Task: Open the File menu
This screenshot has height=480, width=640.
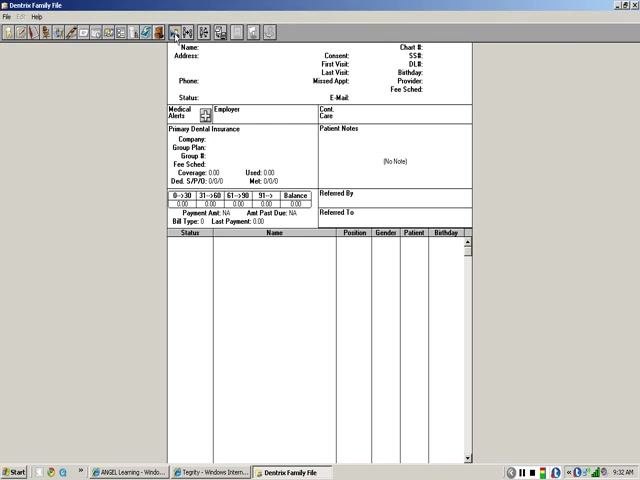Action: coord(7,17)
